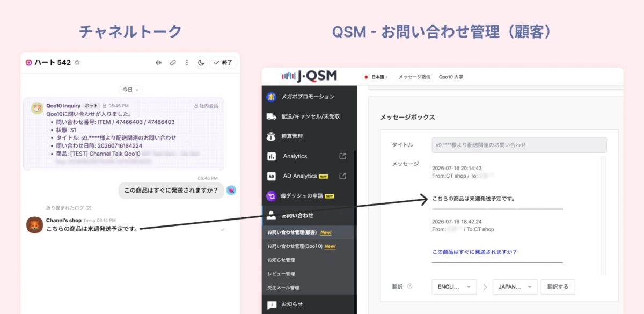Open メッセージ送信 in QSM top bar
Screen dimensions: 644x314
pyautogui.click(x=414, y=77)
